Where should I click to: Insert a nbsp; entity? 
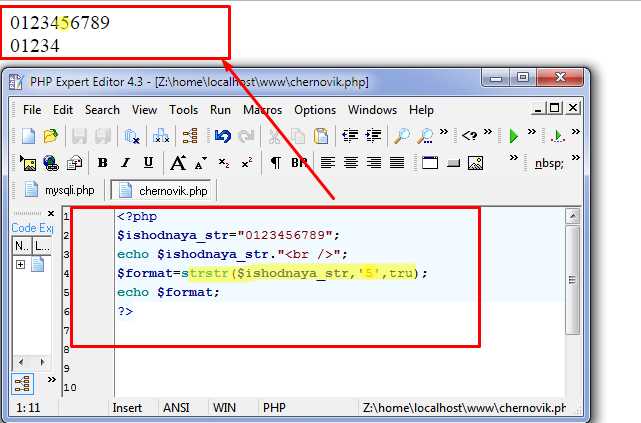pos(549,163)
